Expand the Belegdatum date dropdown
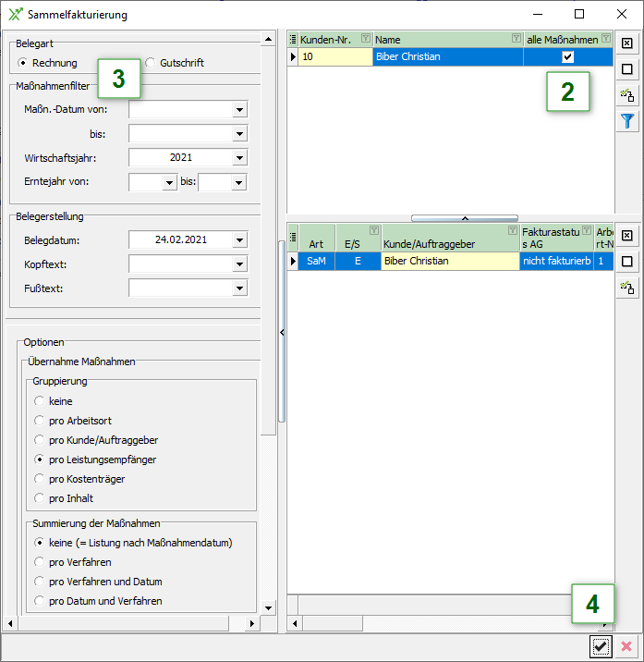This screenshot has height=662, width=644. coord(239,240)
